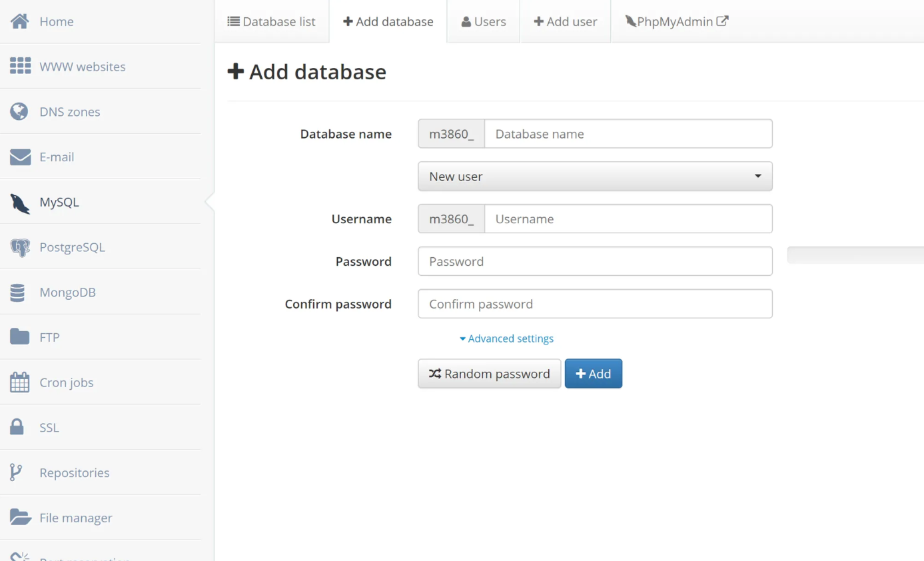This screenshot has width=924, height=561.
Task: Open PhpMyAdmin external link tab
Action: tap(676, 21)
